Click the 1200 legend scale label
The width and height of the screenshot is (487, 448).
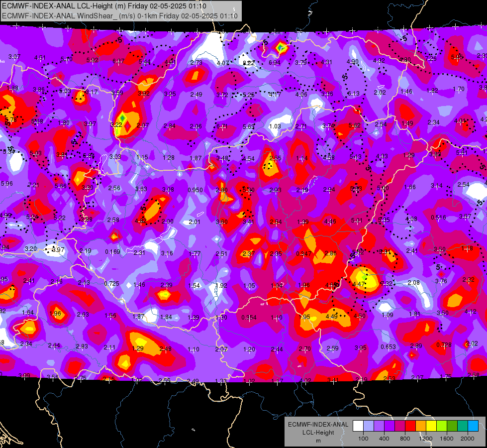click(x=425, y=439)
